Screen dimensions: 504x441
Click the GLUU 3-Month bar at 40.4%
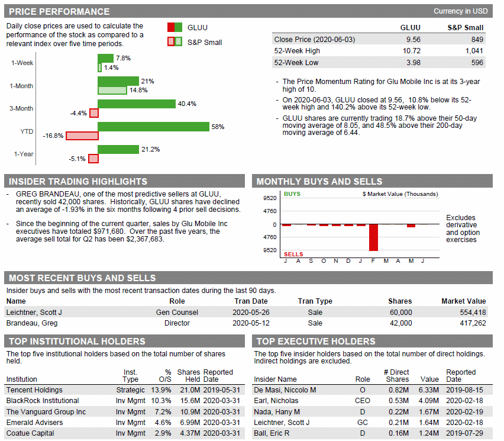point(137,104)
